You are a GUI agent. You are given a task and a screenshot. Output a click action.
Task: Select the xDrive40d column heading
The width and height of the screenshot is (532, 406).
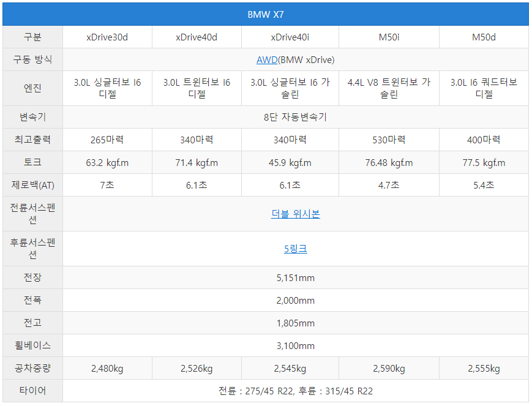[x=197, y=37]
